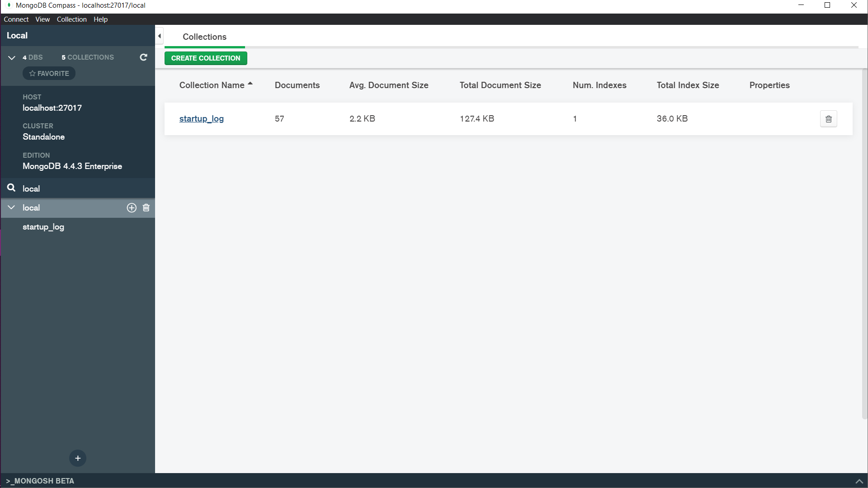Click MongoDB 4.4.3 Enterprise edition text
The height and width of the screenshot is (488, 868).
72,166
